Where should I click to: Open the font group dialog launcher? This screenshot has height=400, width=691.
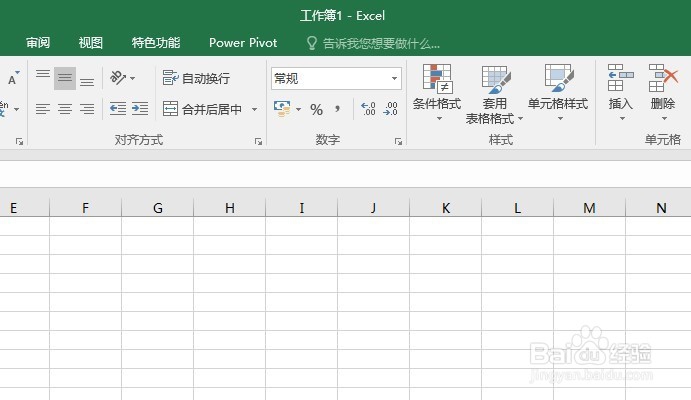(x=19, y=141)
